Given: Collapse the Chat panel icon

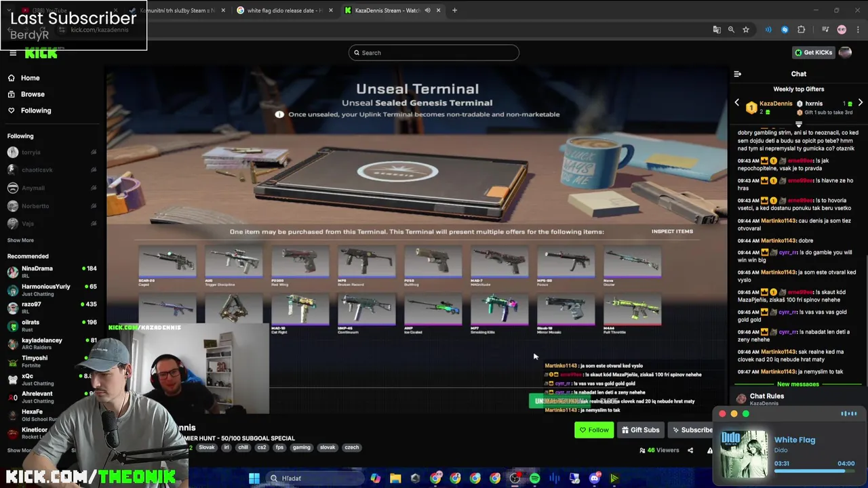Looking at the screenshot, I should pos(738,74).
